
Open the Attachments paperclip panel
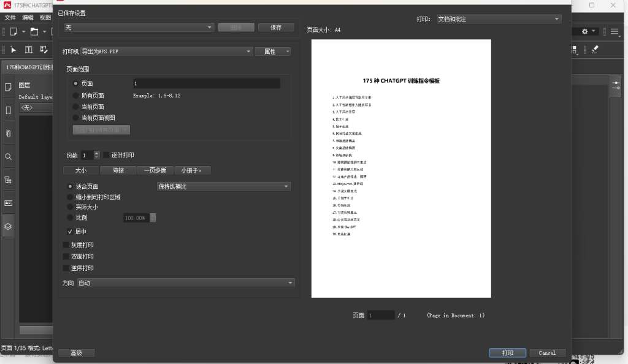click(x=9, y=133)
